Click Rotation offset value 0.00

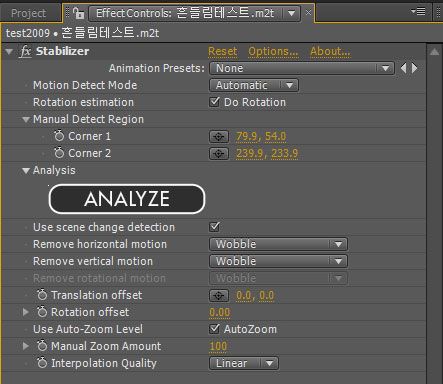click(219, 312)
